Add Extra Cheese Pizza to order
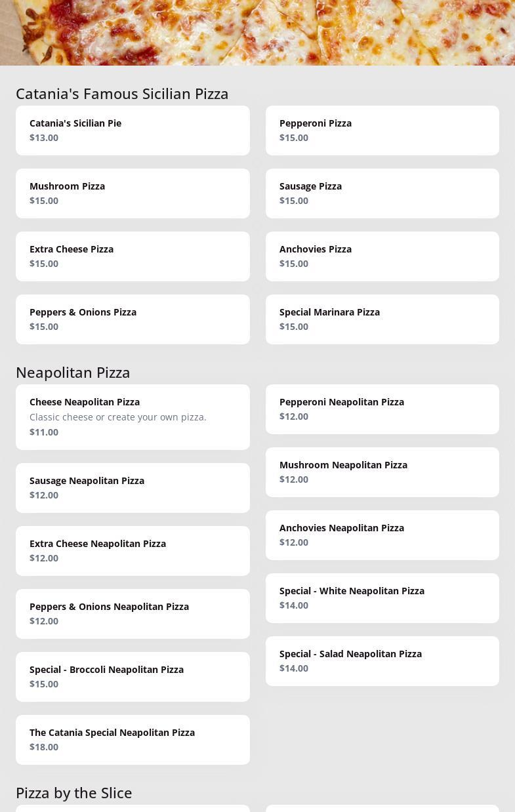This screenshot has width=515, height=812. [133, 256]
